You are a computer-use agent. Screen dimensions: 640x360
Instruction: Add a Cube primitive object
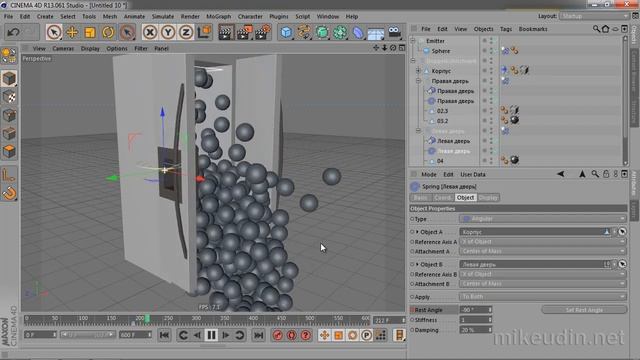(287, 32)
